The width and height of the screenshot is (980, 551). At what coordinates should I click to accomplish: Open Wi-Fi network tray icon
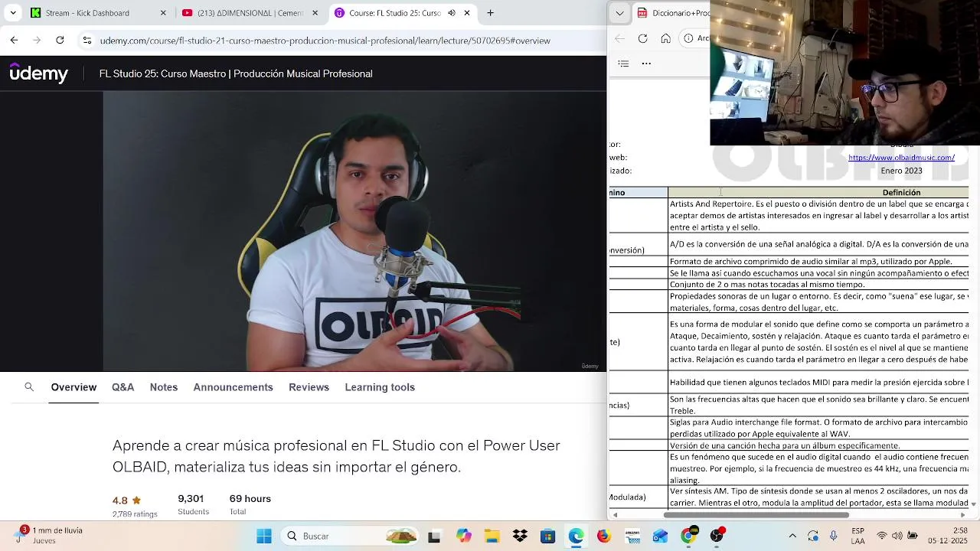tap(882, 536)
